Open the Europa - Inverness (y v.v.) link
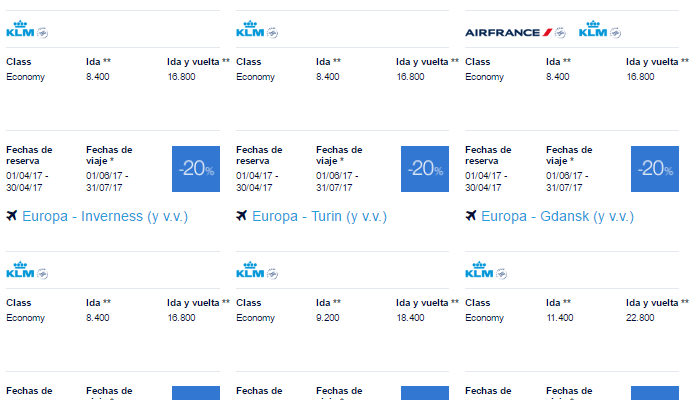 pos(105,217)
